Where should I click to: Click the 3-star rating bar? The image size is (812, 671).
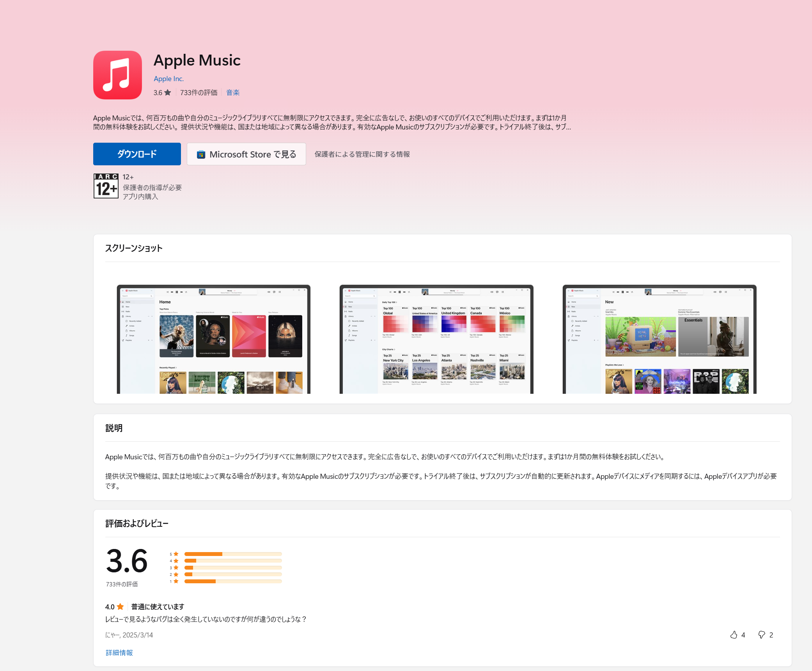[x=233, y=568]
